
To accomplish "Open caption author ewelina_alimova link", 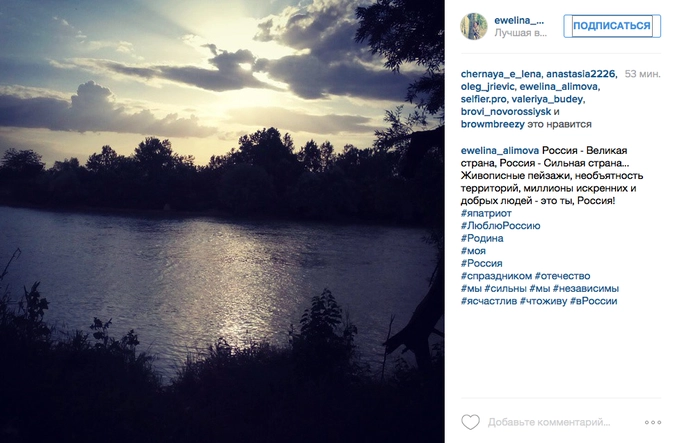I will click(x=500, y=150).
